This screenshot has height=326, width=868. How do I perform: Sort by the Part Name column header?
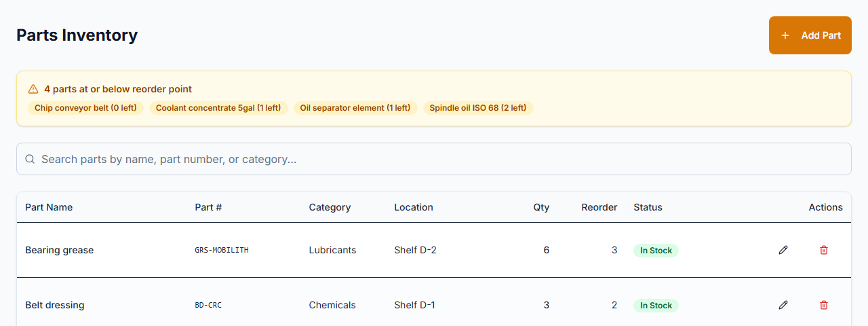click(x=49, y=207)
